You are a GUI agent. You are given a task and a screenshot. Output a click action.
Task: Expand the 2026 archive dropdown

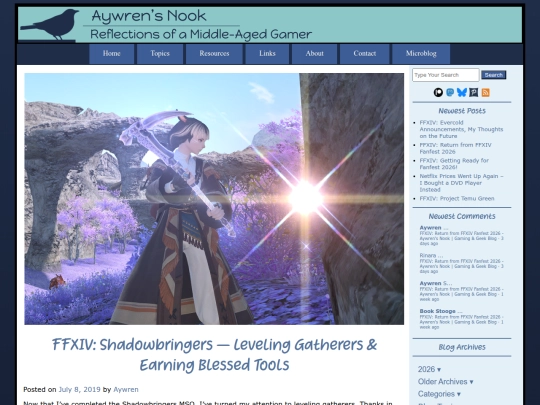point(429,369)
